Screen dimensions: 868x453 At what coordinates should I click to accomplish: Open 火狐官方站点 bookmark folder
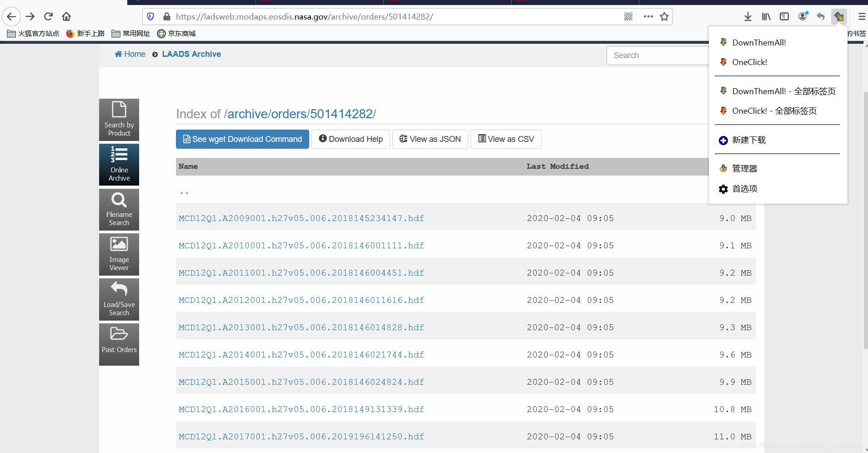pyautogui.click(x=33, y=34)
